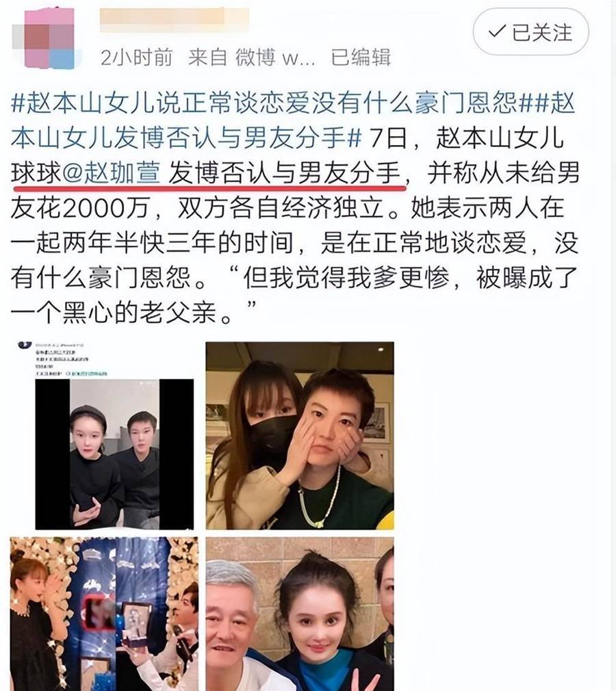
Task: Click the 来自 微博 w... source link
Action: point(251,57)
